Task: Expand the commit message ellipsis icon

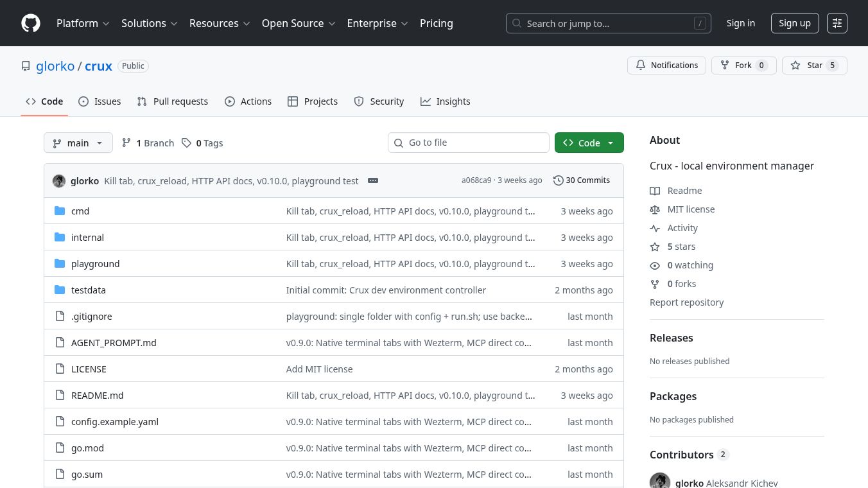Action: coord(373,180)
